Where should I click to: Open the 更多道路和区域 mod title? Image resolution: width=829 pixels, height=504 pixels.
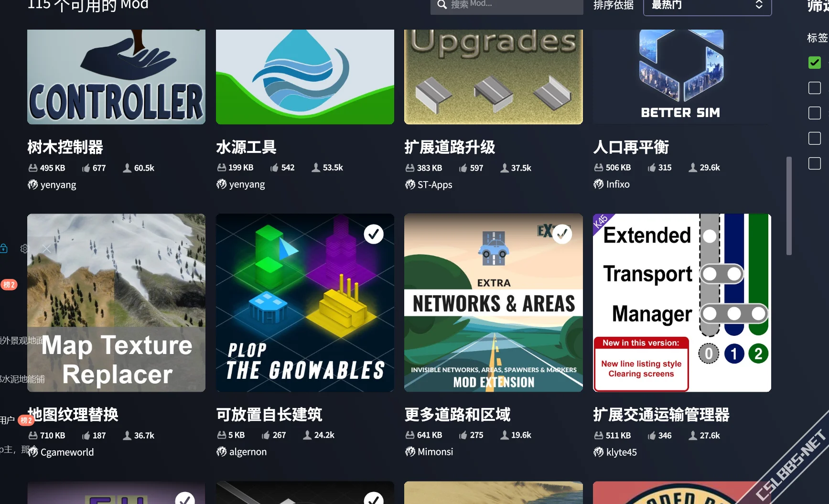457,415
